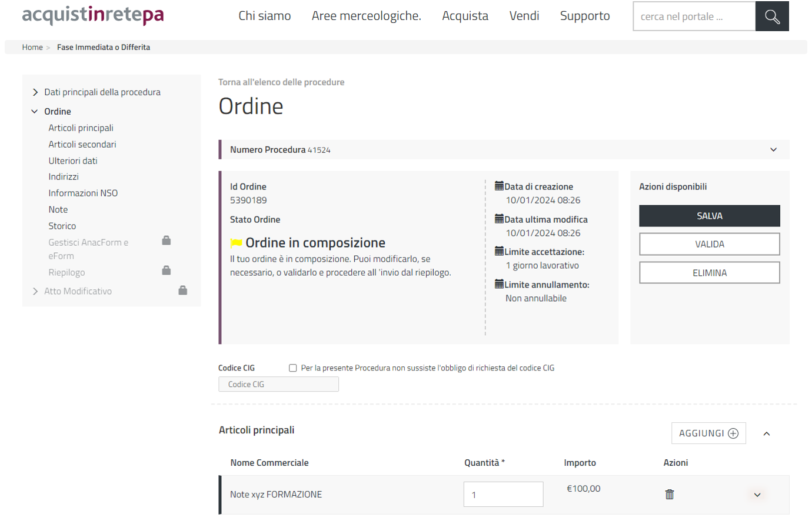The height and width of the screenshot is (521, 812).
Task: Delete the Note xyz FORMAZIONE article via trash icon
Action: pos(669,495)
